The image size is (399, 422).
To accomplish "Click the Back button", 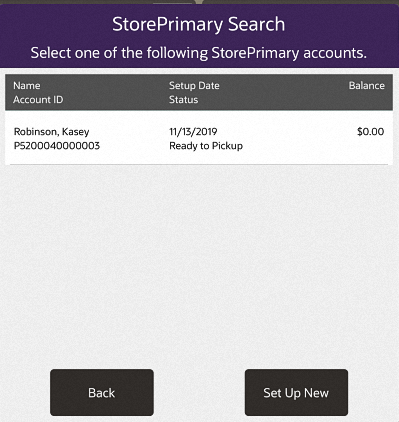I will pos(102,392).
